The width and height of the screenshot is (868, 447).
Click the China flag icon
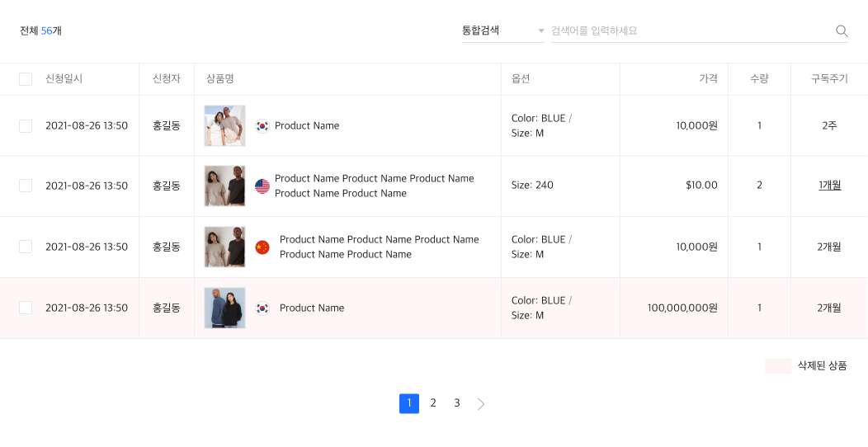262,247
